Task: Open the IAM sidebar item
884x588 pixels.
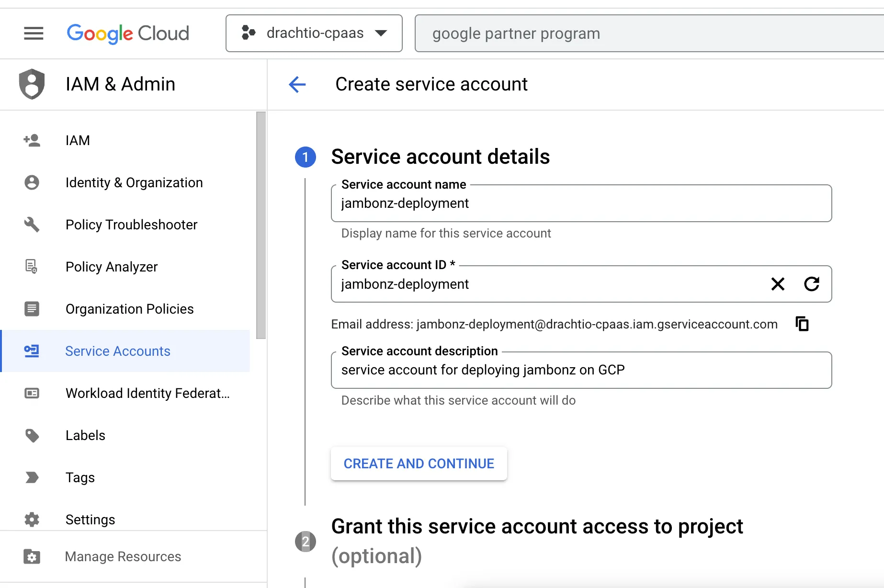Action: coord(125,140)
